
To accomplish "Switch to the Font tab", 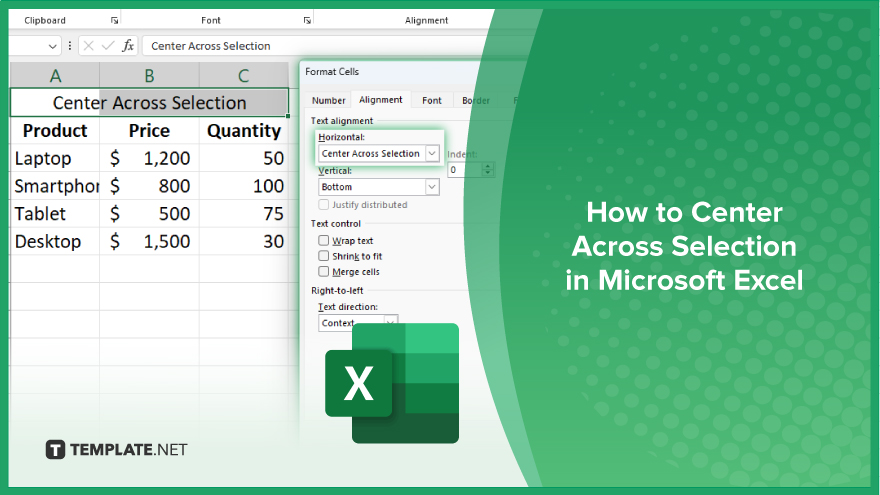I will (432, 100).
